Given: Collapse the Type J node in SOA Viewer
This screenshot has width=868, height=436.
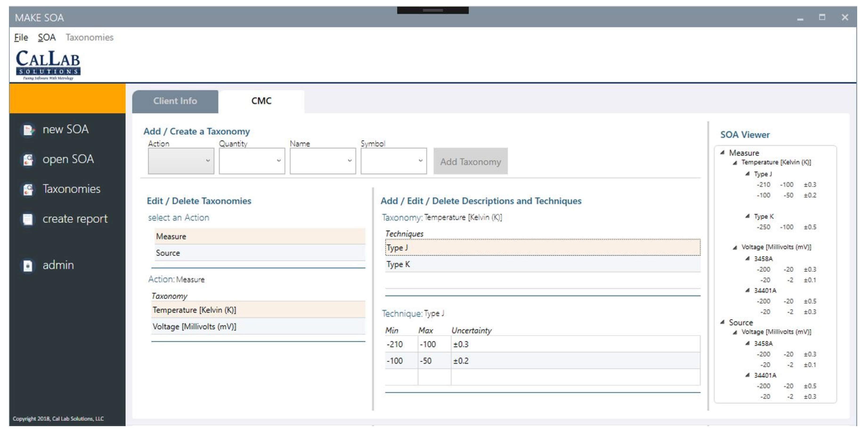Looking at the screenshot, I should [x=747, y=174].
